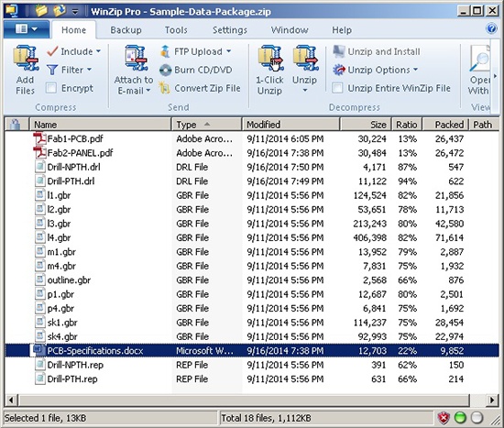The width and height of the screenshot is (504, 428).
Task: Click the Add Files icon
Action: coord(26,59)
